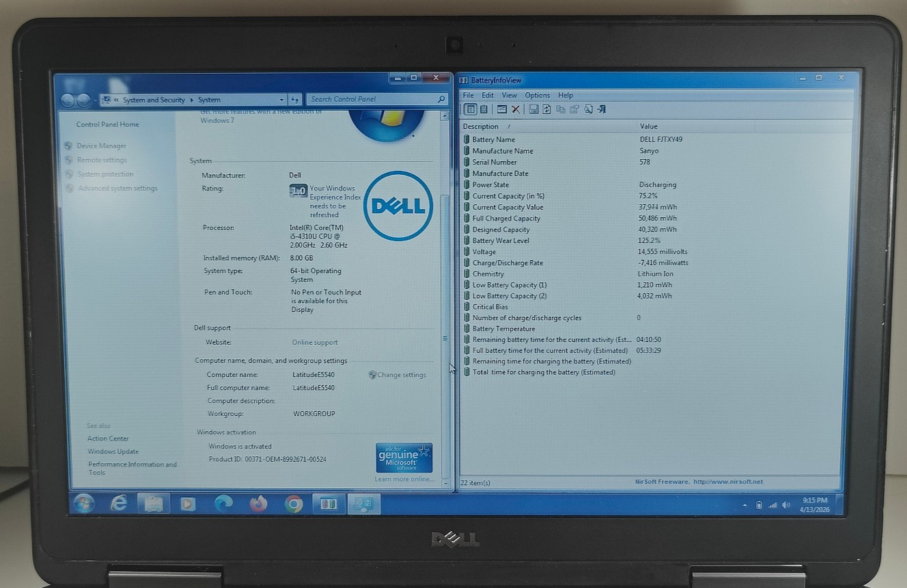Open Device Manager link
The width and height of the screenshot is (907, 588).
coord(101,145)
